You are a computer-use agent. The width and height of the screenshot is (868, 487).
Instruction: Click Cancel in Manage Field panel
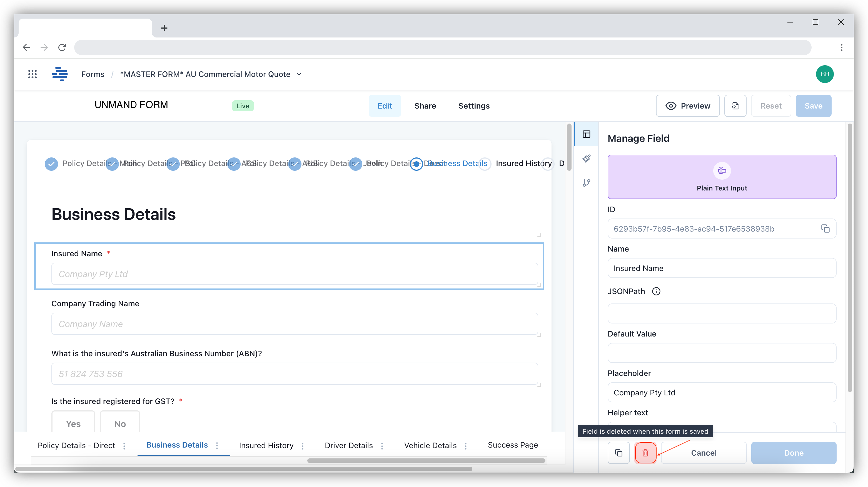[704, 453]
